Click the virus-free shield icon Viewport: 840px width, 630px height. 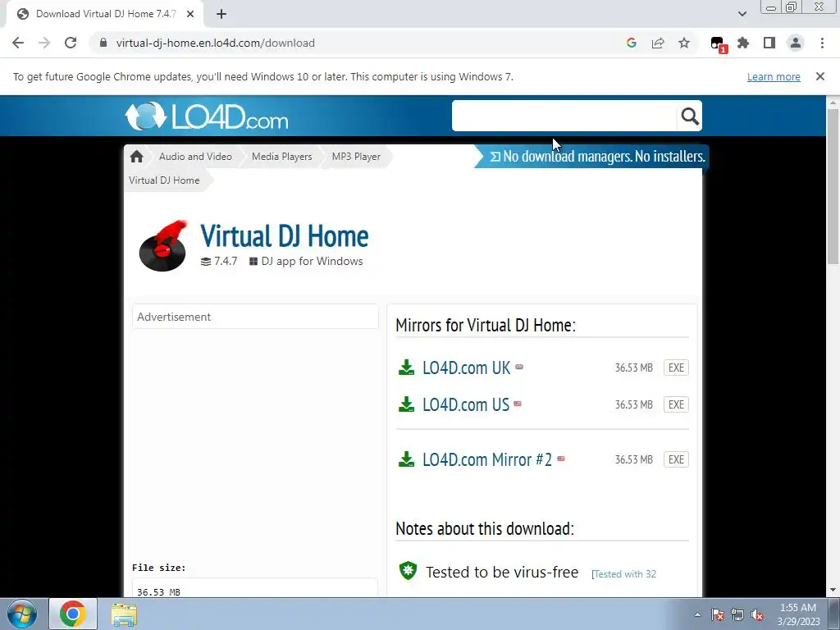tap(409, 571)
